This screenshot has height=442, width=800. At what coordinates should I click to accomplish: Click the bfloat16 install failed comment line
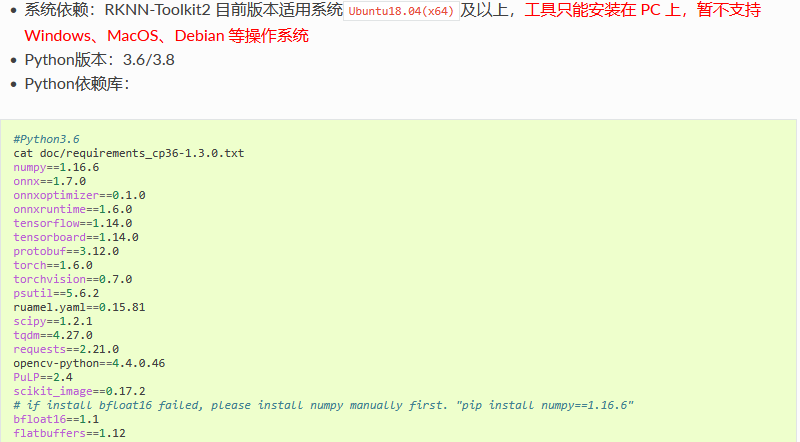[323, 405]
